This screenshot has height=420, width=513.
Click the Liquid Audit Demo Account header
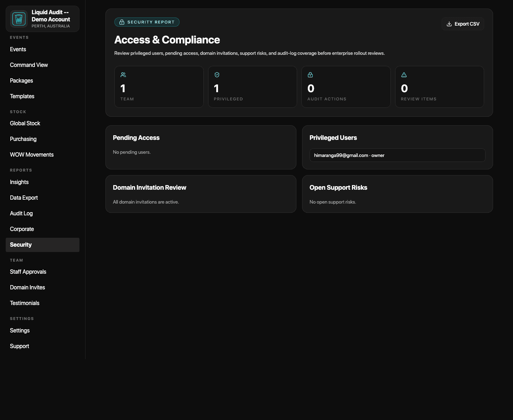coord(42,19)
